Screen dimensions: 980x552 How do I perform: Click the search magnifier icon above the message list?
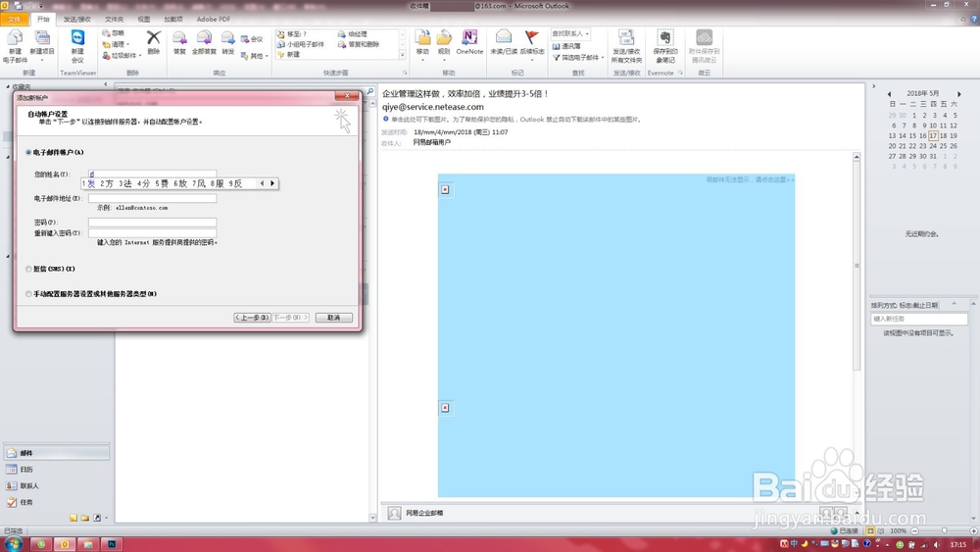tap(370, 91)
